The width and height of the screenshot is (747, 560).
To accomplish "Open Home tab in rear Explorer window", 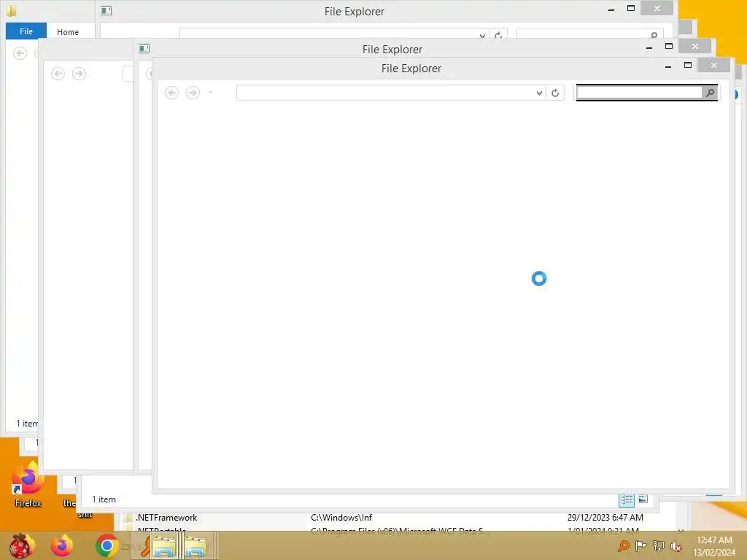I will 68,32.
